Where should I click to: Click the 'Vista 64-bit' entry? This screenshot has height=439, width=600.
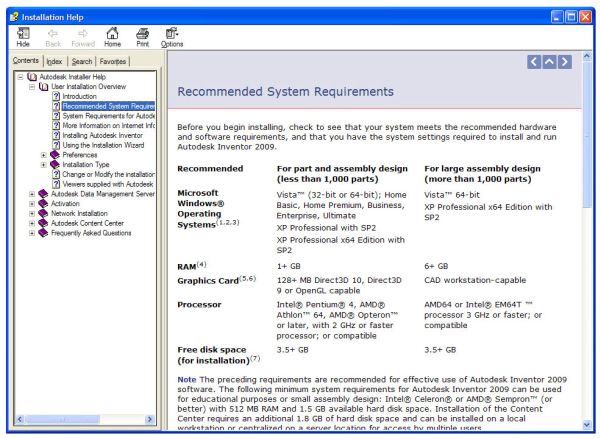(452, 195)
